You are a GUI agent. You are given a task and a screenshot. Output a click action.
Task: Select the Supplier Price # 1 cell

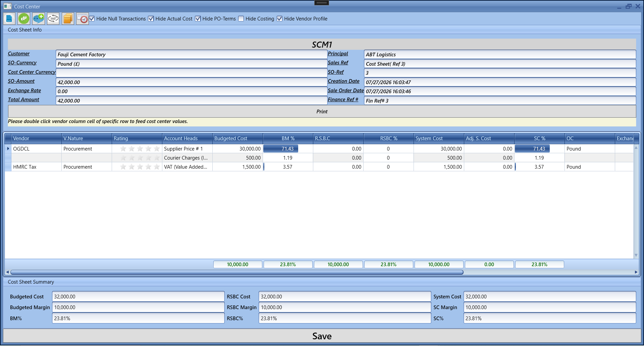(187, 149)
